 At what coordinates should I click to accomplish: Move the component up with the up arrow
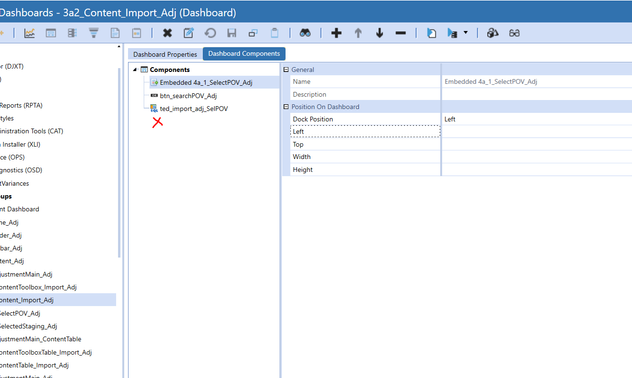358,33
